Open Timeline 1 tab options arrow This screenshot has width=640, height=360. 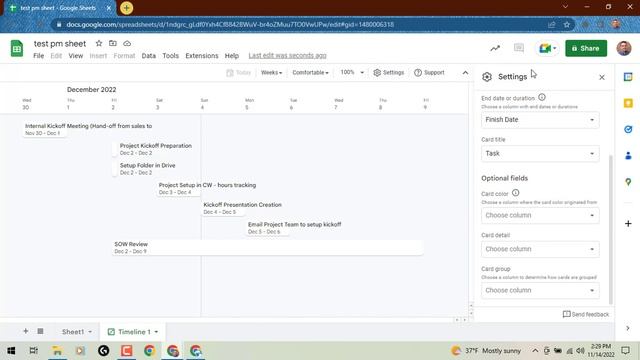156,332
